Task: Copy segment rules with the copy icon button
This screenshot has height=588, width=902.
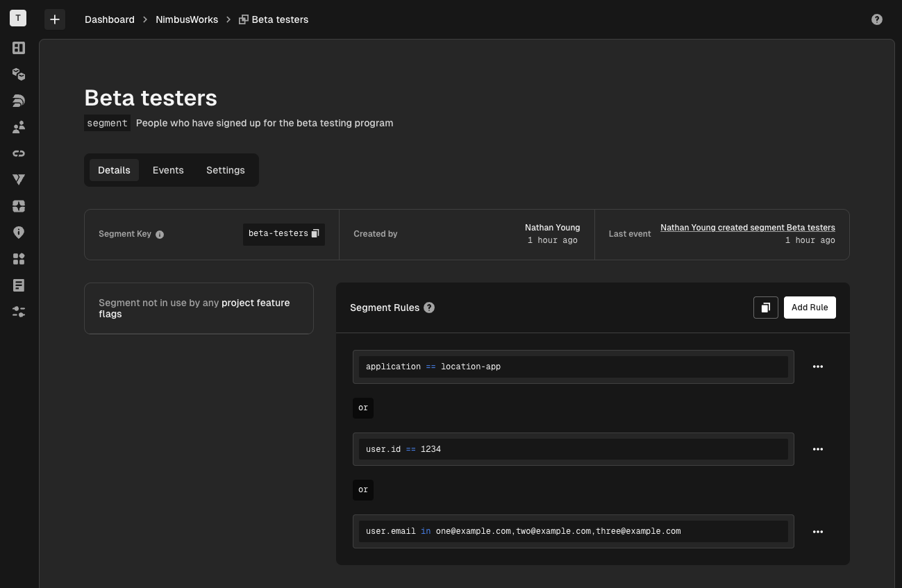Action: click(766, 308)
